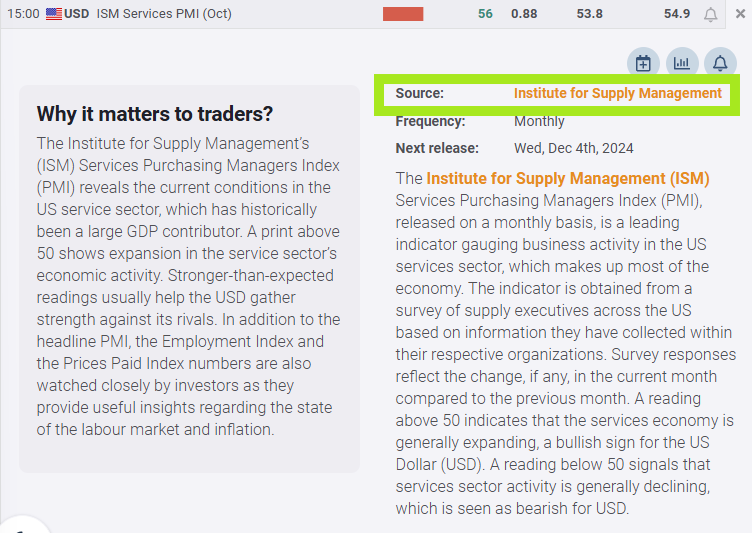This screenshot has height=533, width=752.
Task: Click the Monthly frequency value
Action: [x=539, y=121]
